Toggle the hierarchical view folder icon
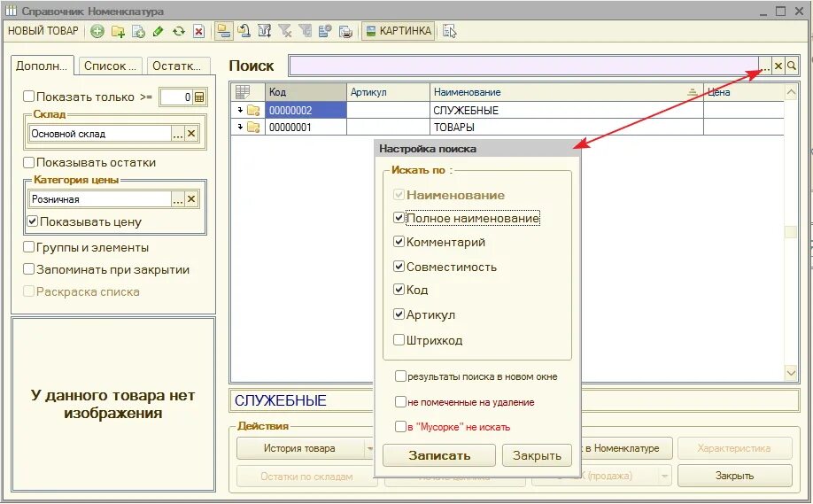 tap(223, 31)
